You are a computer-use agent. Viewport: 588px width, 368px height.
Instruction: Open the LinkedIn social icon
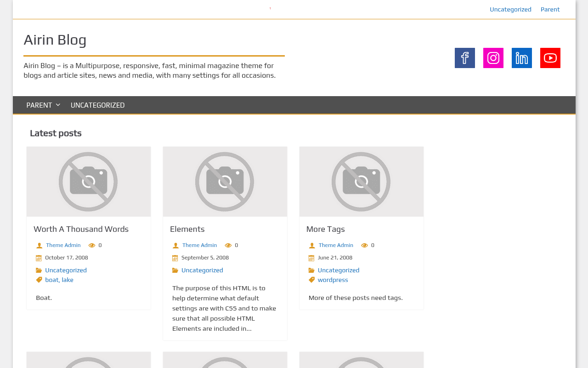click(522, 58)
